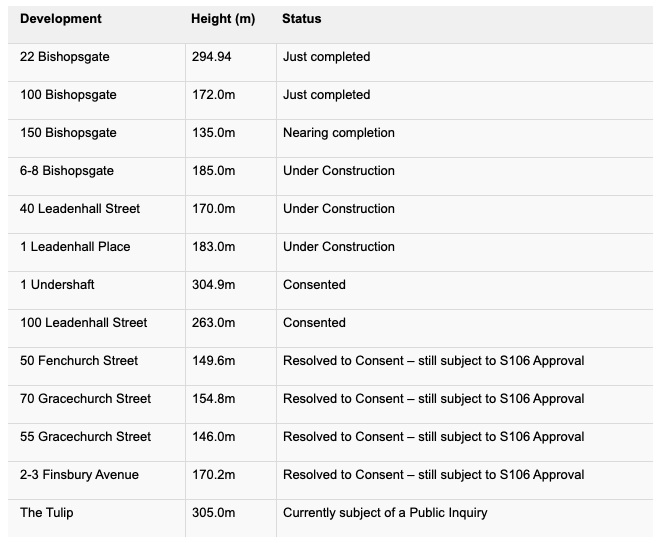Select the 22 Bishopsgate cell
The width and height of the screenshot is (658, 543).
(65, 57)
